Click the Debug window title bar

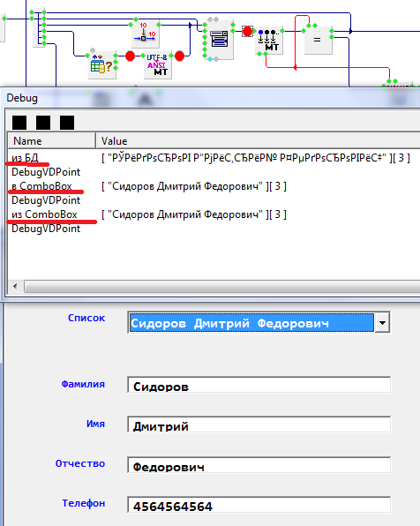point(210,98)
